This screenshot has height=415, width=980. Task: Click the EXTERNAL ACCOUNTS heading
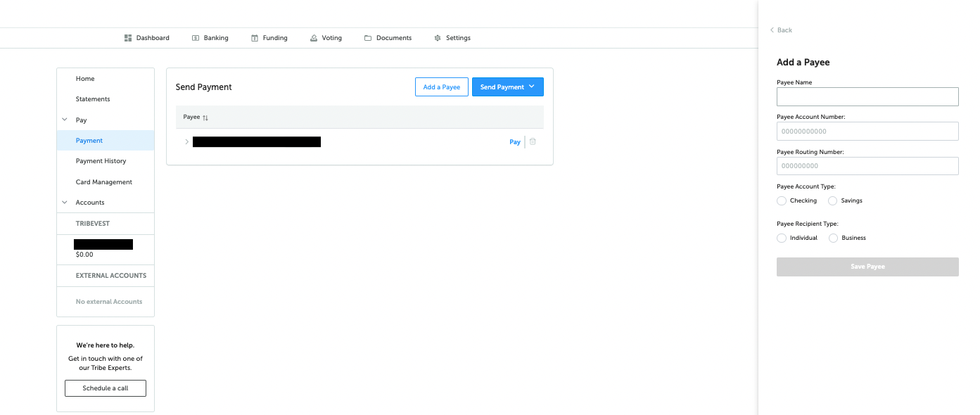point(111,276)
